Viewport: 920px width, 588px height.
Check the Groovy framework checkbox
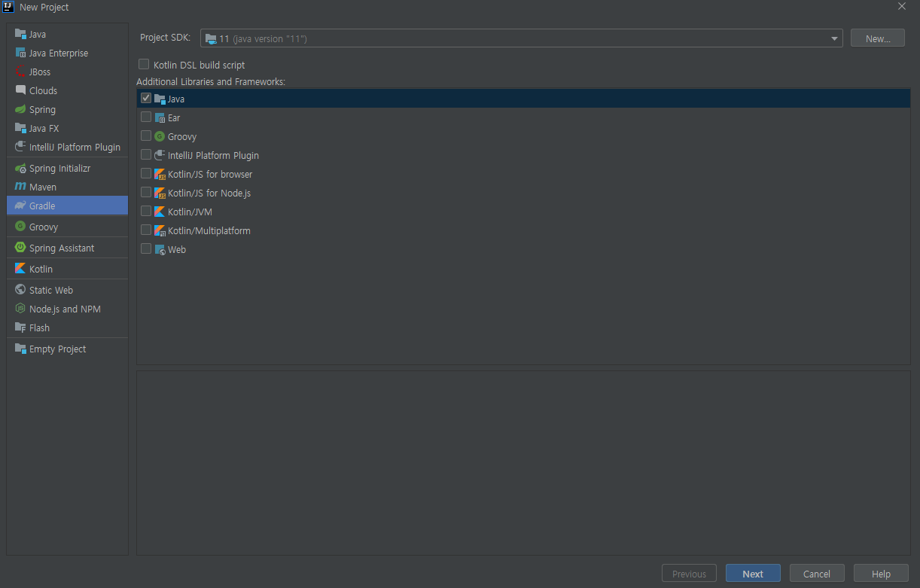[146, 136]
